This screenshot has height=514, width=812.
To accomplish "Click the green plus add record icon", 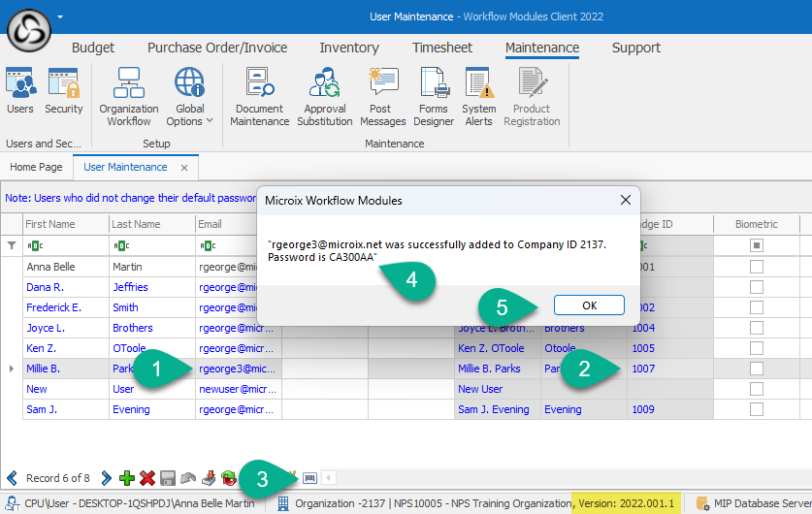I will [x=126, y=478].
